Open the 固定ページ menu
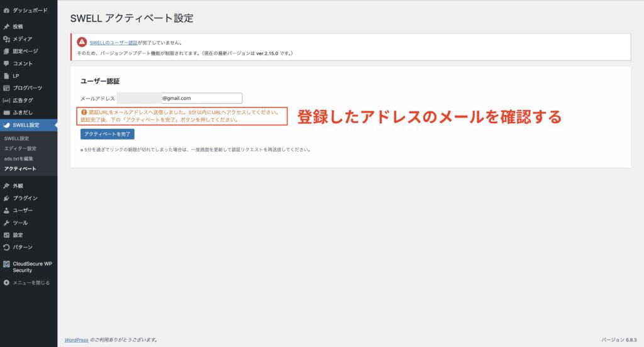The width and height of the screenshot is (644, 347). click(25, 52)
